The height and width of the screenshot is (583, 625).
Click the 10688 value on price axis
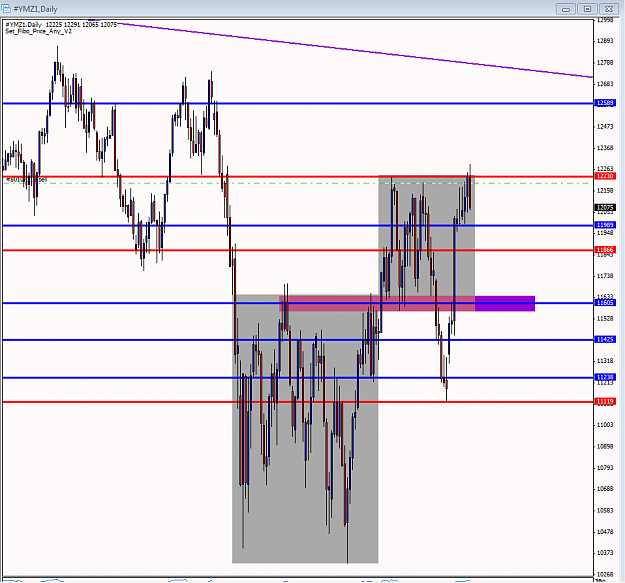click(x=605, y=489)
